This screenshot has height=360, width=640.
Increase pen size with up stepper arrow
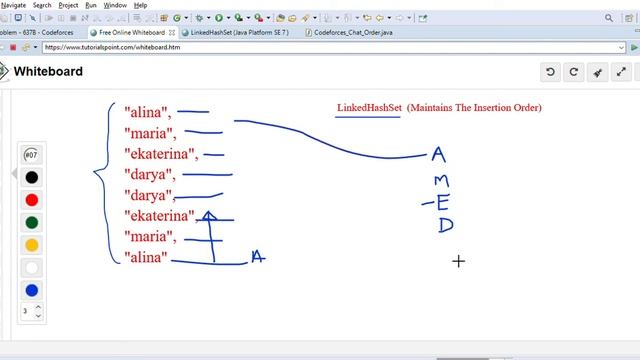pos(38,307)
